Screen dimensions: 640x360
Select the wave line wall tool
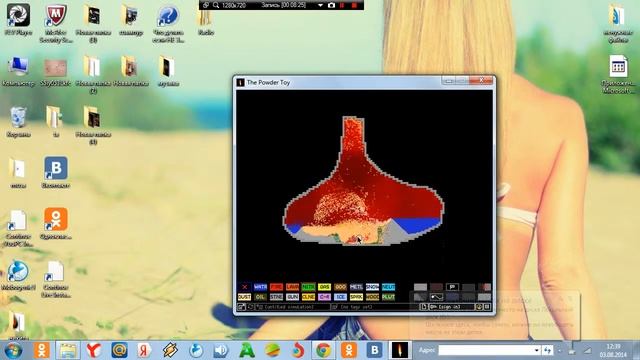pos(436,297)
